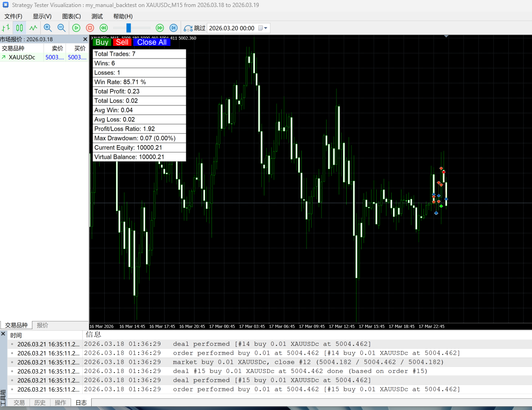Switch to the 报价 tab in market watch

(x=43, y=325)
